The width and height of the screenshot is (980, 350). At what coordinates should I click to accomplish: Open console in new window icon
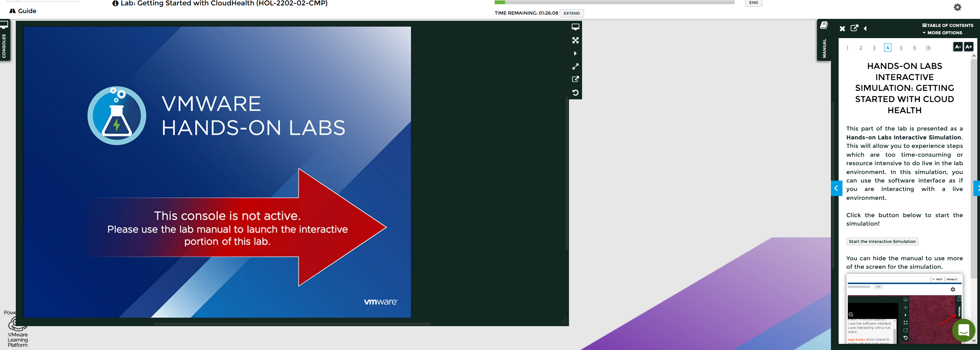[x=575, y=79]
